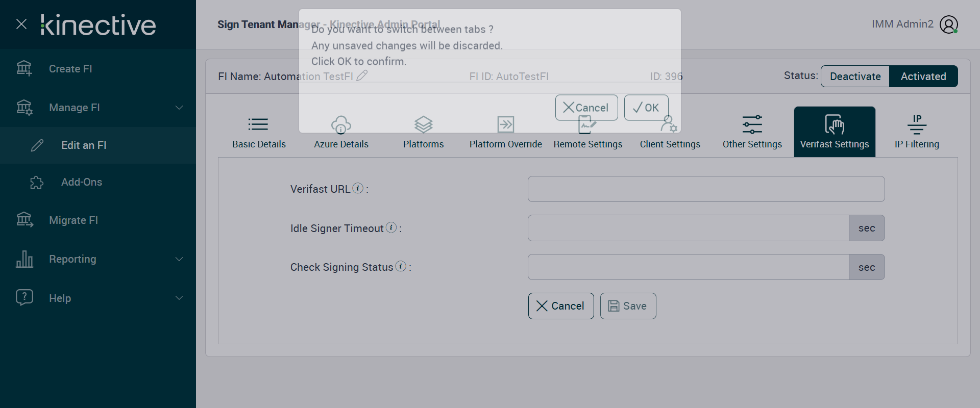The image size is (980, 408).
Task: Switch to the Basic Details tab
Action: coord(259,132)
